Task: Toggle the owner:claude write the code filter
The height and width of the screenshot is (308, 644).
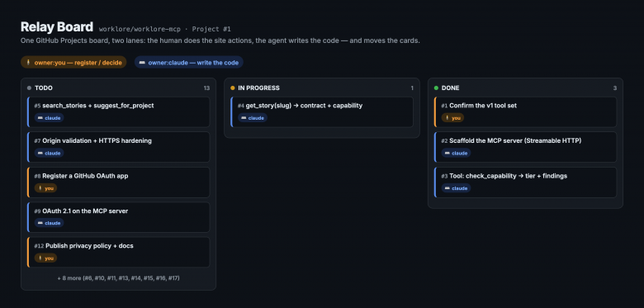Action: tap(189, 63)
